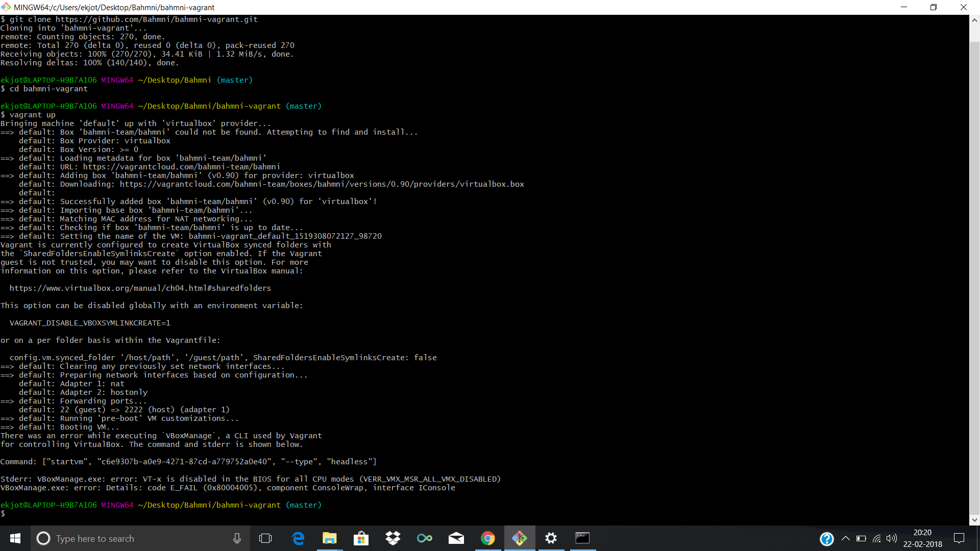Open the volume speaker tray icon
Viewport: 980px width, 551px height.
(892, 538)
